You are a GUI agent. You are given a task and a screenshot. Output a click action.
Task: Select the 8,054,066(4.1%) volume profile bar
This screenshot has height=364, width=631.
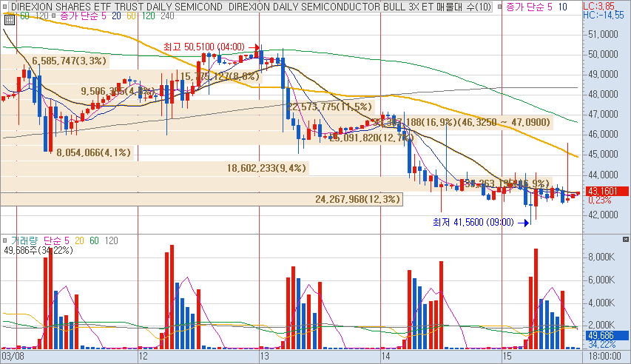(67, 152)
